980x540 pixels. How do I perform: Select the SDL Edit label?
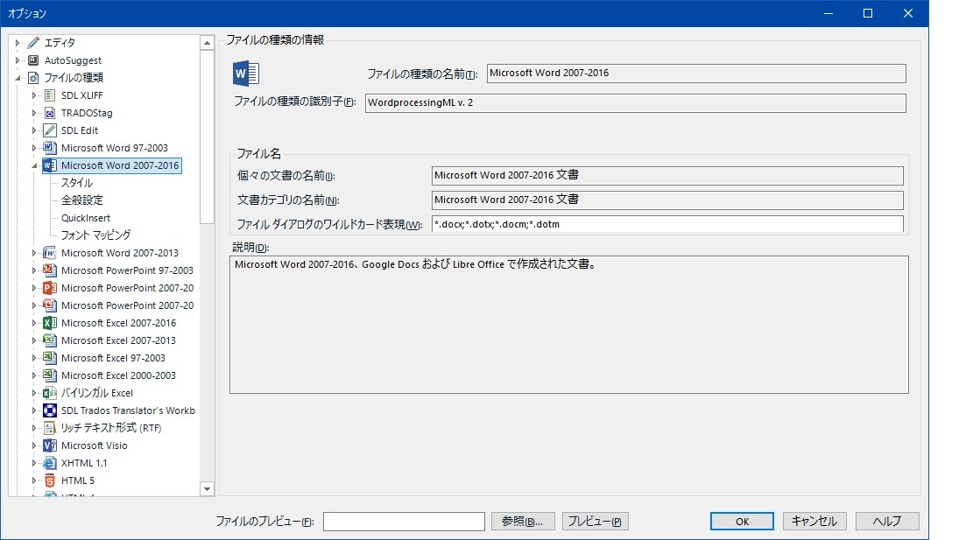(x=80, y=130)
